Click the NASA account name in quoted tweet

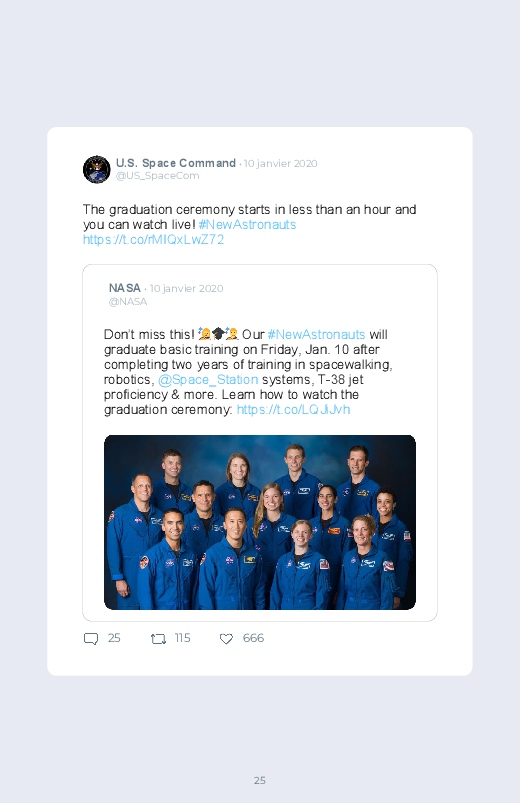coord(124,288)
